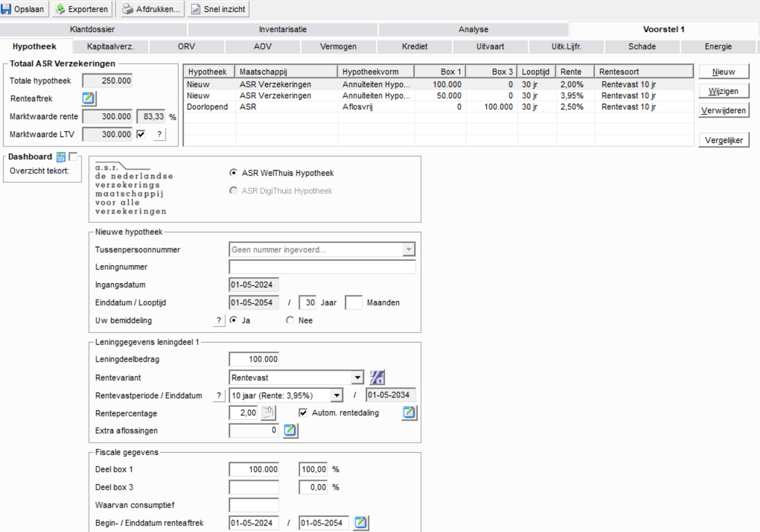Screen dimensions: 760x532
Task: Switch to the Inventarisatie tab
Action: 283,29
